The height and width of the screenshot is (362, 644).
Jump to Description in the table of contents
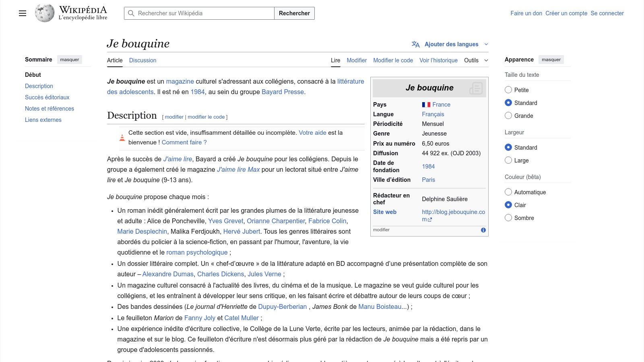click(x=39, y=86)
